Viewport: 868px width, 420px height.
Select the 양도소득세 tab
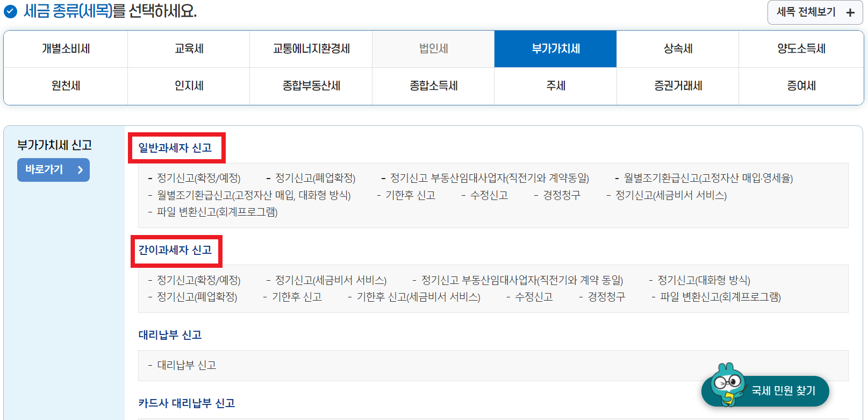801,49
